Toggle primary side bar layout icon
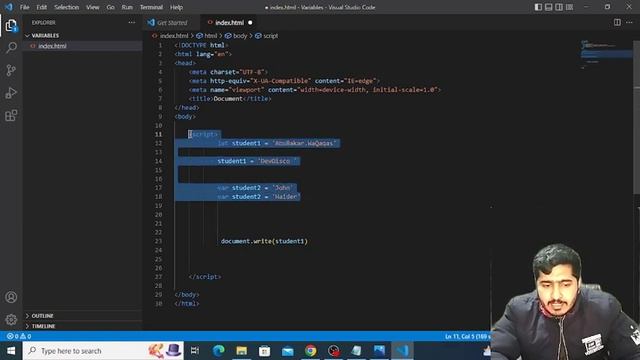This screenshot has width=640, height=360. [538, 7]
